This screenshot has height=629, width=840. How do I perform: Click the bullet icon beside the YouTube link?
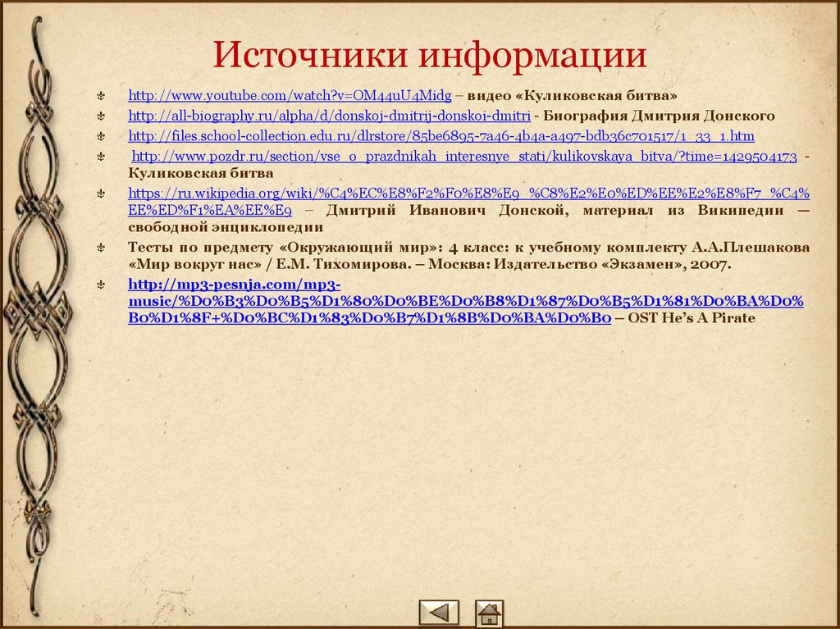(x=100, y=93)
